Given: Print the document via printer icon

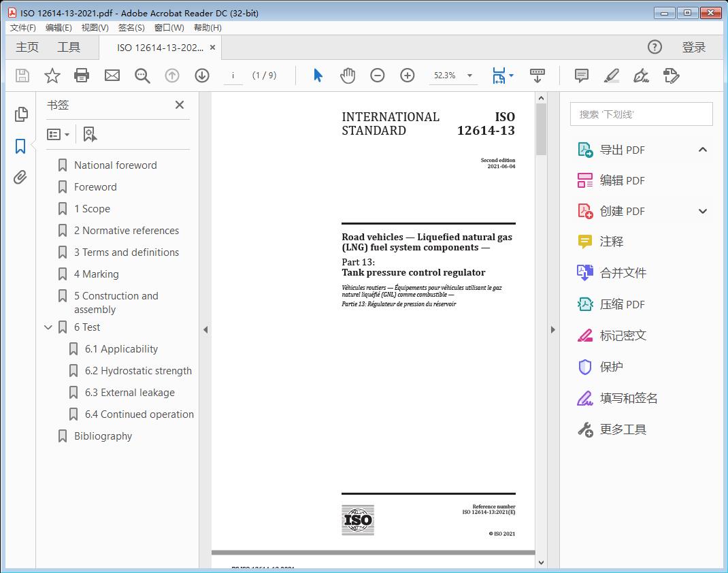Looking at the screenshot, I should [x=82, y=76].
